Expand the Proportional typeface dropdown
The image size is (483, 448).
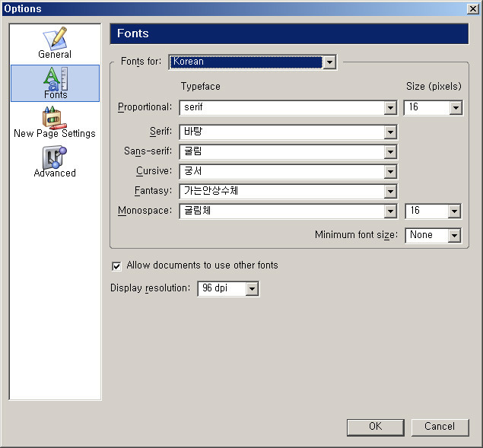[x=288, y=108]
